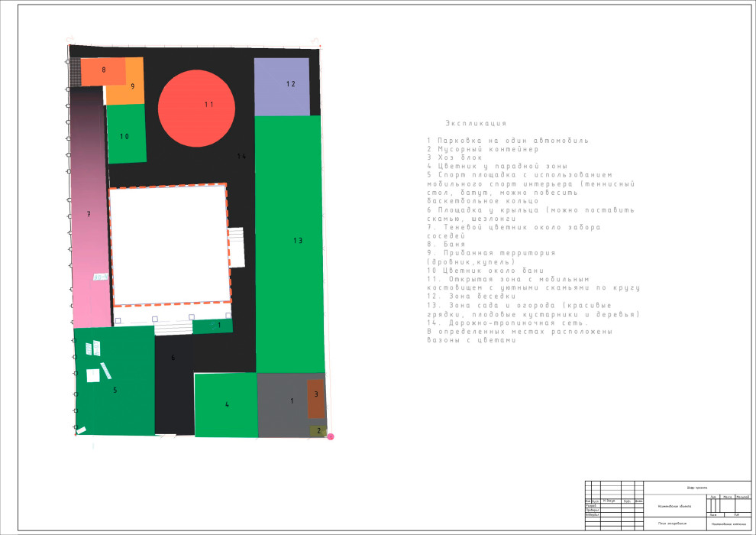
Task: Click the pink circle marker at bottom-right corner
Action: 331,436
